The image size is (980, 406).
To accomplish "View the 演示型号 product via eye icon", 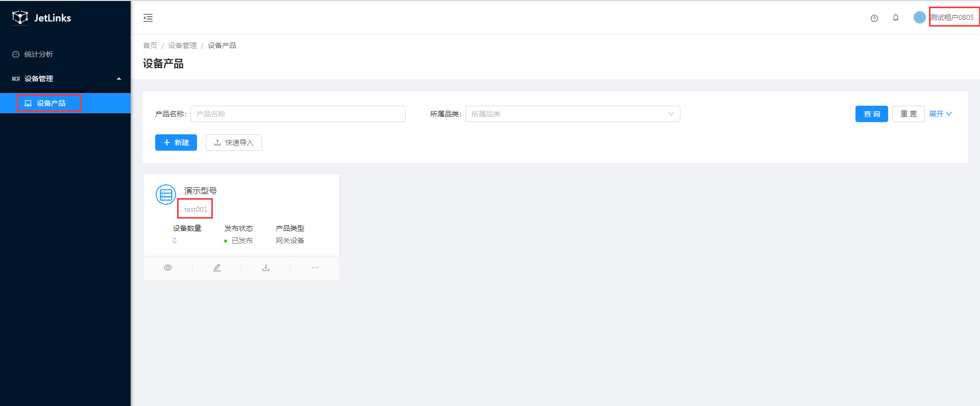I will point(168,268).
